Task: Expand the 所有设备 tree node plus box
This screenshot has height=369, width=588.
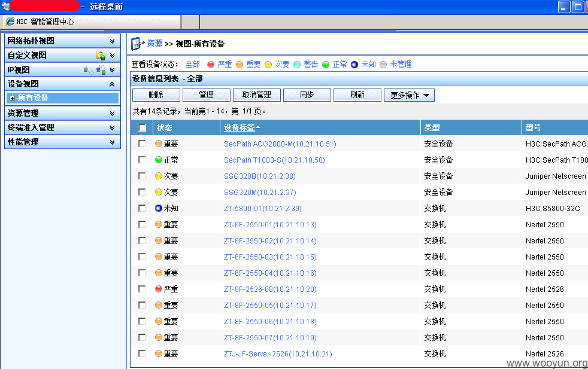Action: (x=13, y=98)
